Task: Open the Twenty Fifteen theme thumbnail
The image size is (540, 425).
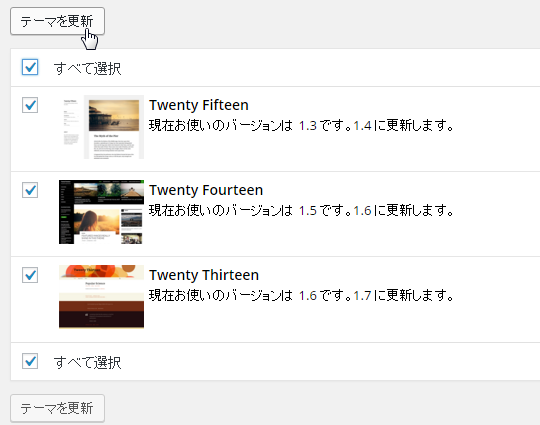Action: click(102, 127)
